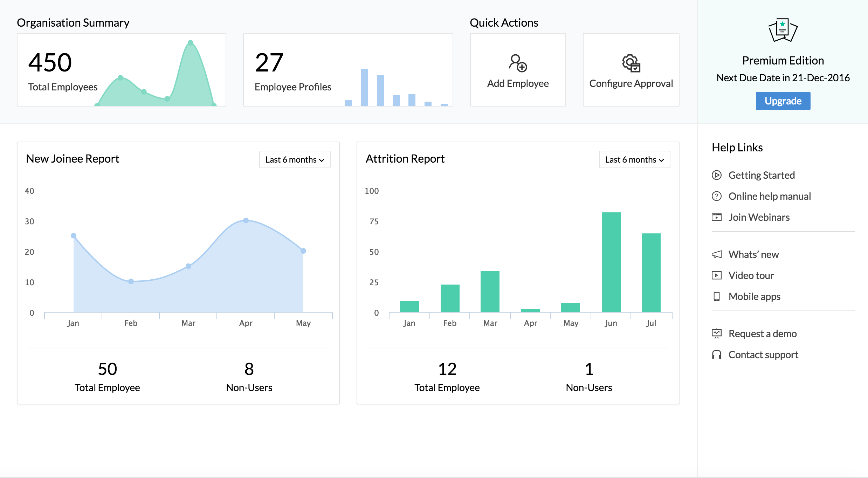Click the Premium Edition certificate icon
Viewport: 868px width, 478px height.
783,30
